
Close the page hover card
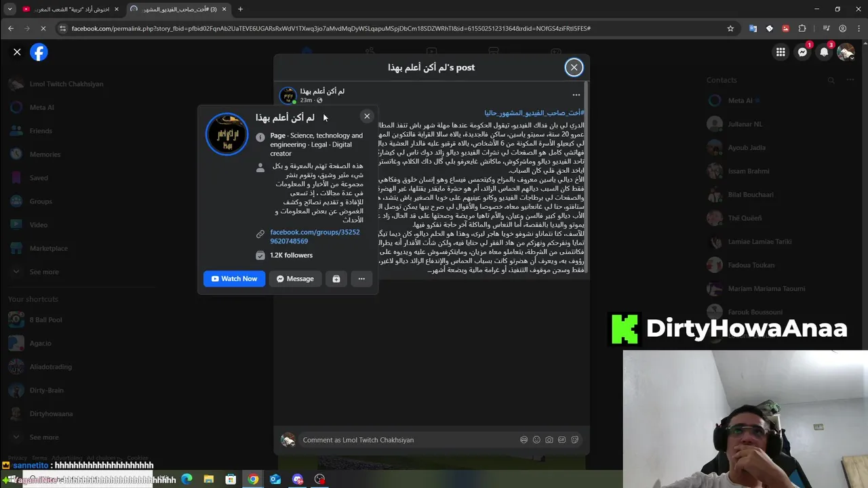tap(367, 116)
